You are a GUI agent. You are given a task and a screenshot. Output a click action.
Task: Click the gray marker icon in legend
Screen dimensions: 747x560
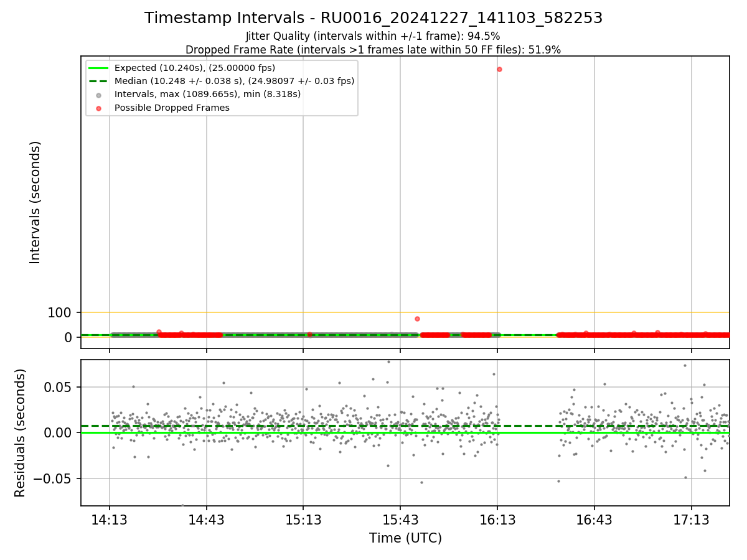click(x=98, y=95)
